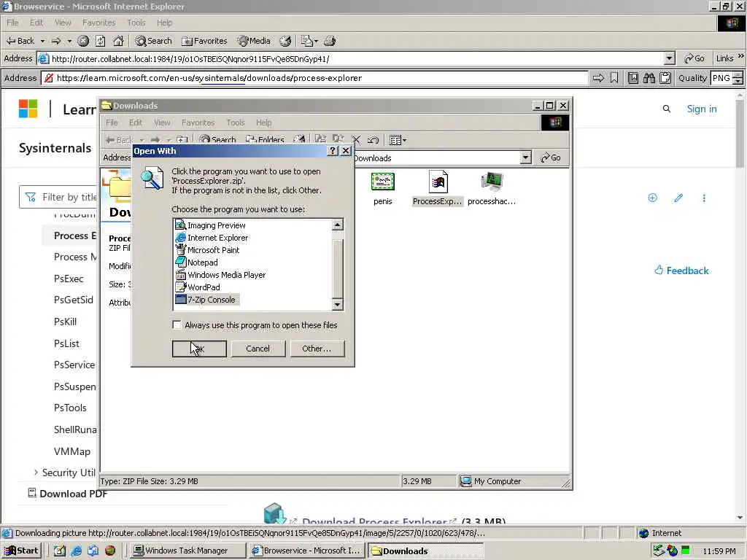Click the program list scroll up arrow
The image size is (747, 560).
[337, 225]
